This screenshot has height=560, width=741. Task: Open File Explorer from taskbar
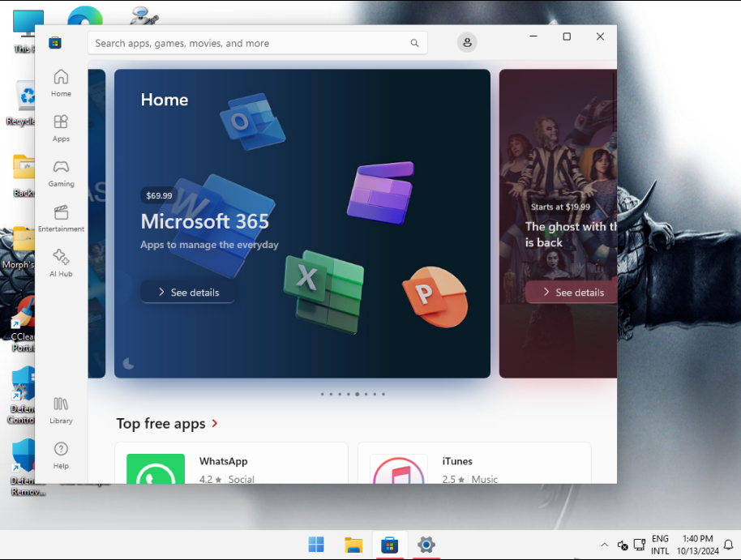(x=353, y=545)
